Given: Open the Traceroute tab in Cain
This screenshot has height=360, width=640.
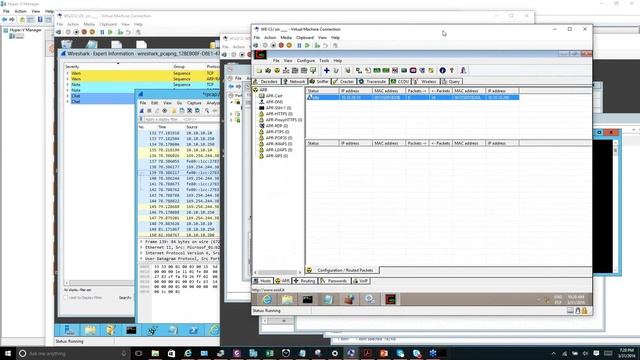Looking at the screenshot, I should pos(373,82).
